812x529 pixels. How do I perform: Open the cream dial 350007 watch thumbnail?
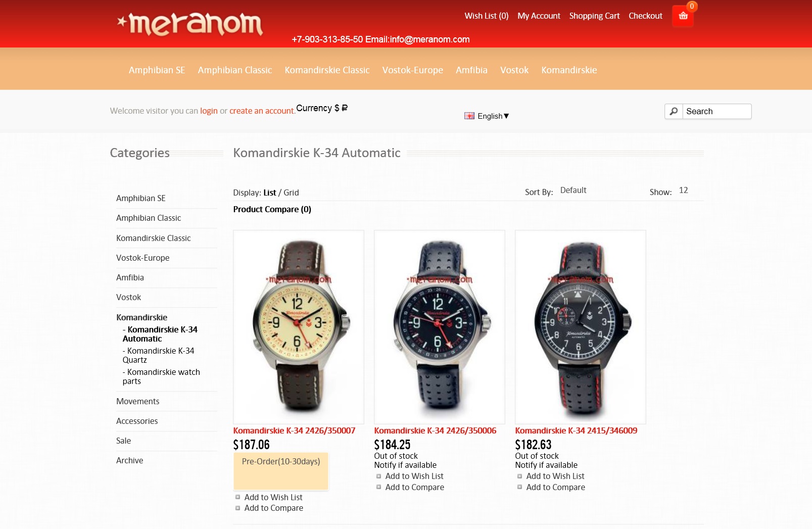299,327
